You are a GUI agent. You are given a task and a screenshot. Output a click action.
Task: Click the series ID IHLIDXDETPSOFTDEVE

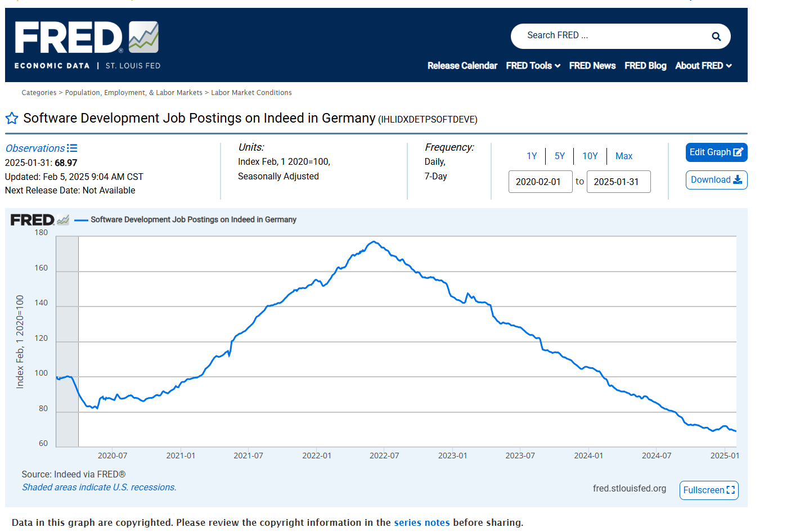pos(428,120)
